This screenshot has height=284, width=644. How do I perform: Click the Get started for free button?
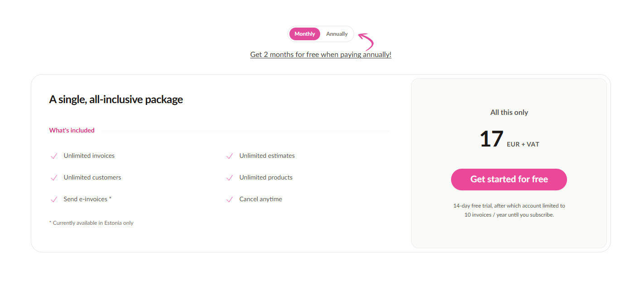509,180
